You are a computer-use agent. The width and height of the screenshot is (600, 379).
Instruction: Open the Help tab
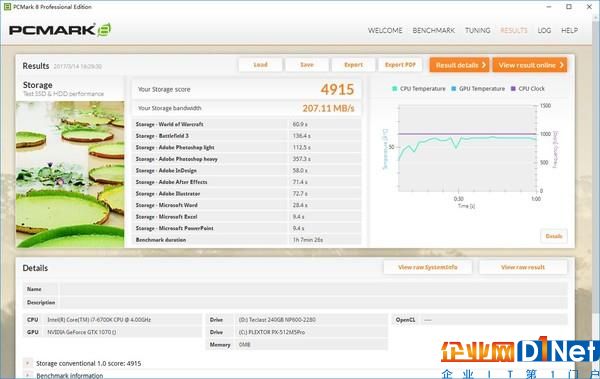click(x=569, y=31)
